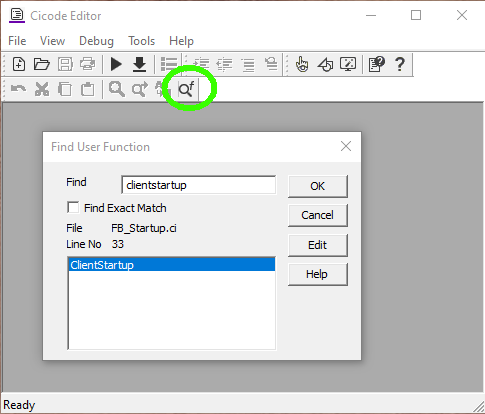This screenshot has width=485, height=414.
Task: Open Find User Function magnifier icon
Action: point(186,89)
